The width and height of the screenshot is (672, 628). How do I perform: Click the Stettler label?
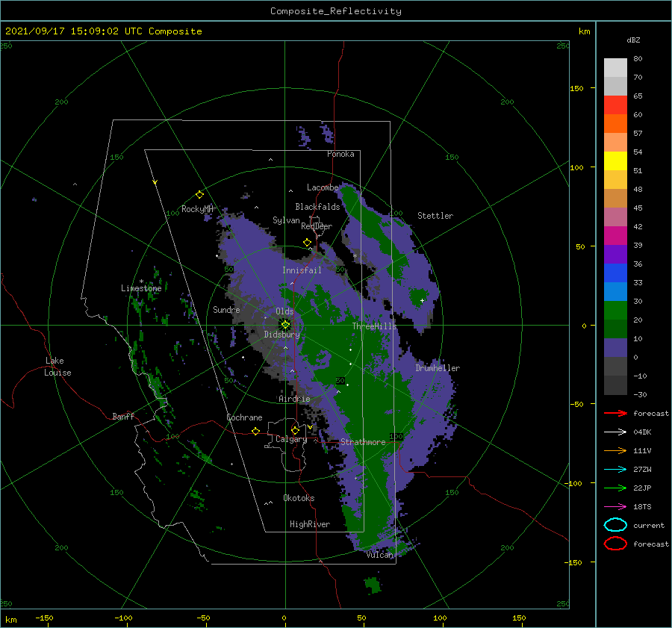pos(435,216)
